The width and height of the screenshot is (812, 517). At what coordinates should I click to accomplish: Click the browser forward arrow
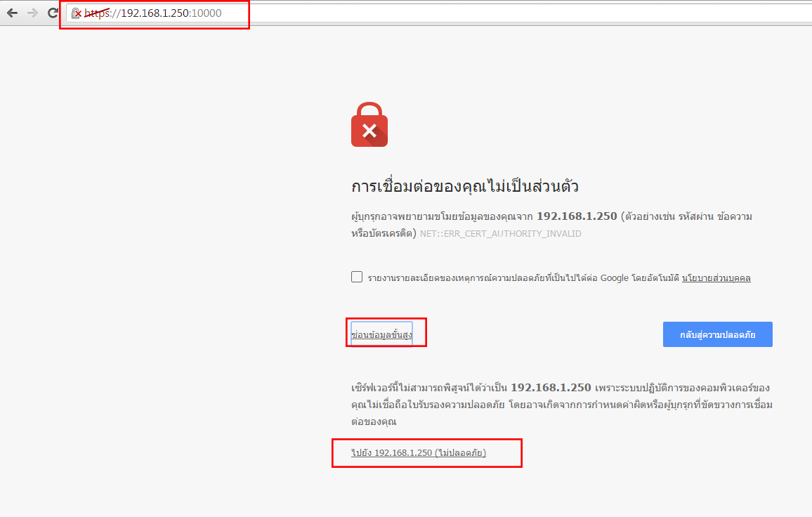point(32,13)
